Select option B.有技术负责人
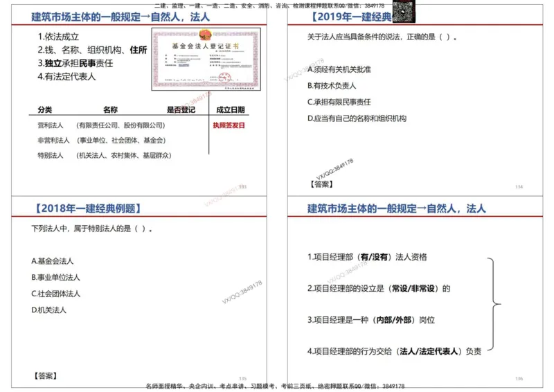 pyautogui.click(x=332, y=86)
